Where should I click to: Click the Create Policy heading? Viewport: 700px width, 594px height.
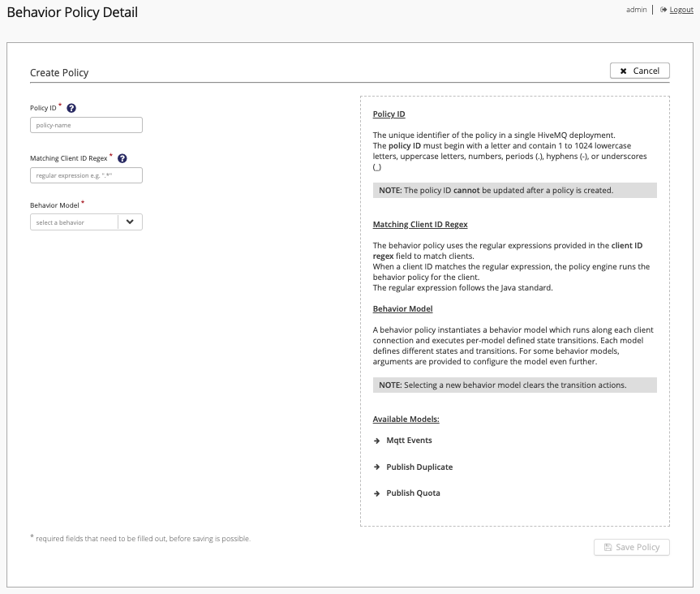(59, 72)
